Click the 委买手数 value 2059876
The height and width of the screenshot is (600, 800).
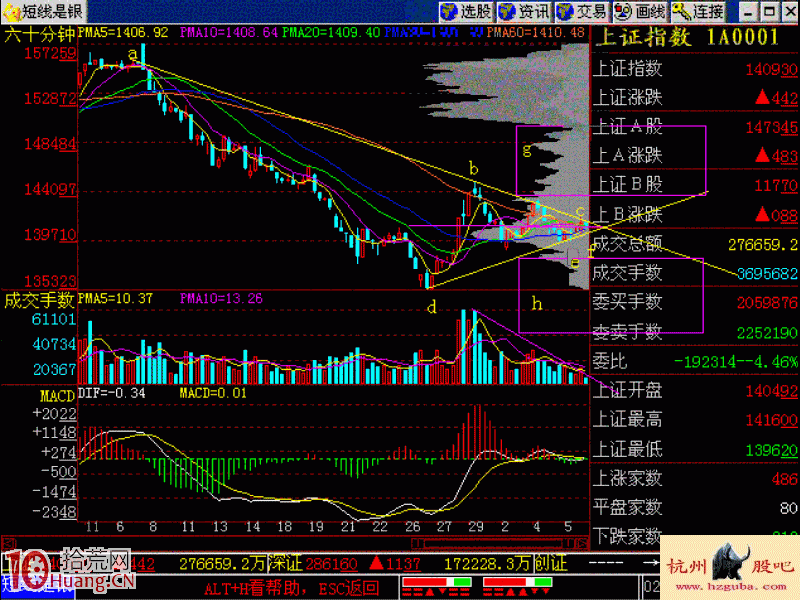[x=767, y=303]
